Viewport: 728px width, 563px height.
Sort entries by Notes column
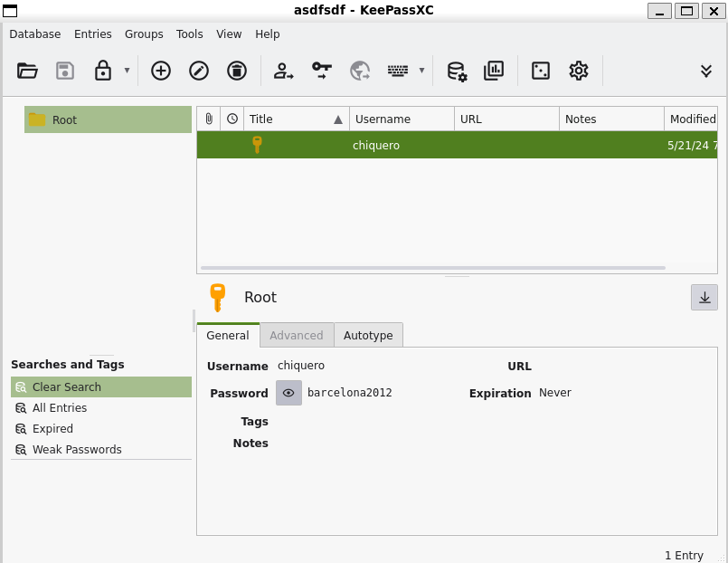612,119
